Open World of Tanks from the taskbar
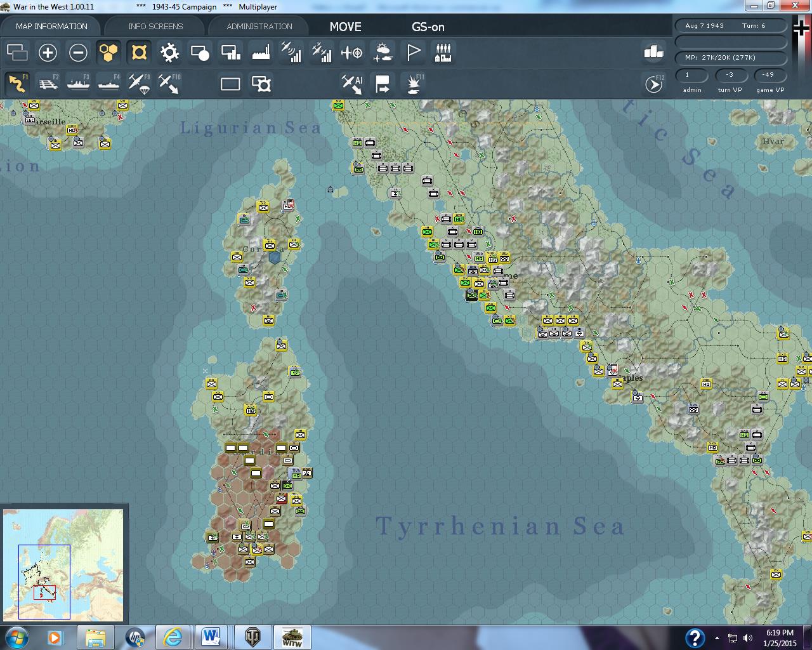 pos(253,637)
